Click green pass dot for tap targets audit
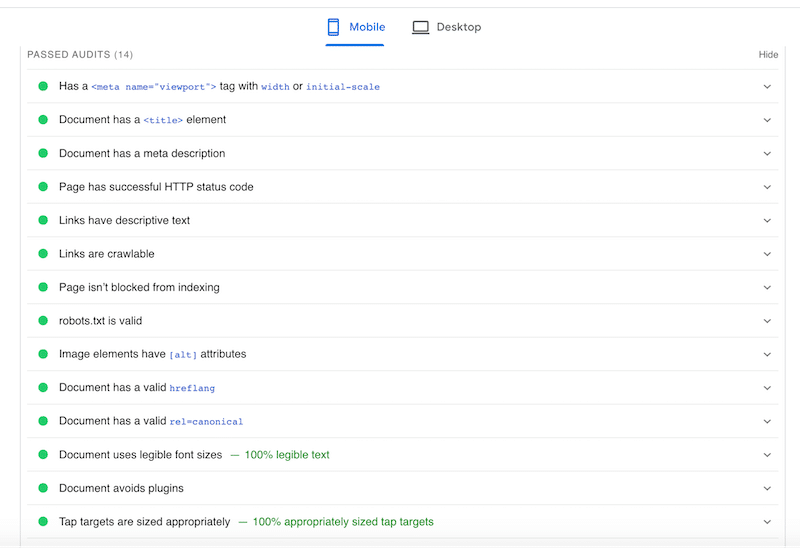The image size is (800, 548). click(43, 521)
